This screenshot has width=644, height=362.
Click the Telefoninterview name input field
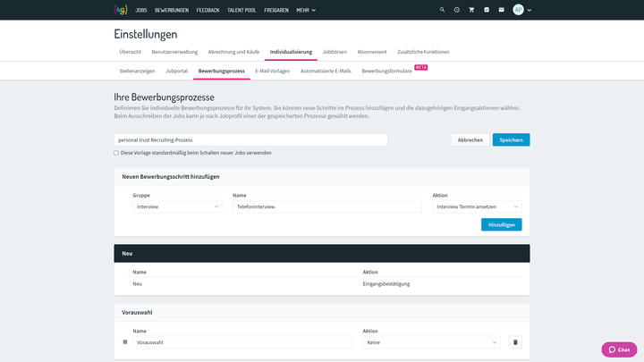click(326, 206)
